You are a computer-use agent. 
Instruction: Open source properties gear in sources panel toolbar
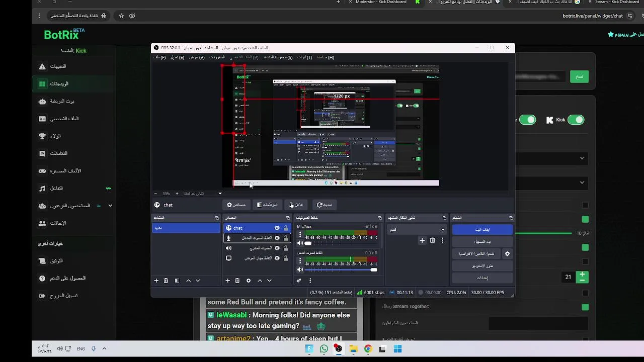(249, 281)
